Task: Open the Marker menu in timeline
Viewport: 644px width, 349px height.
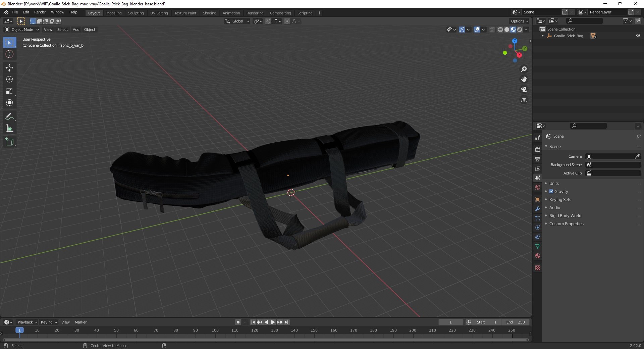Action: (x=80, y=322)
